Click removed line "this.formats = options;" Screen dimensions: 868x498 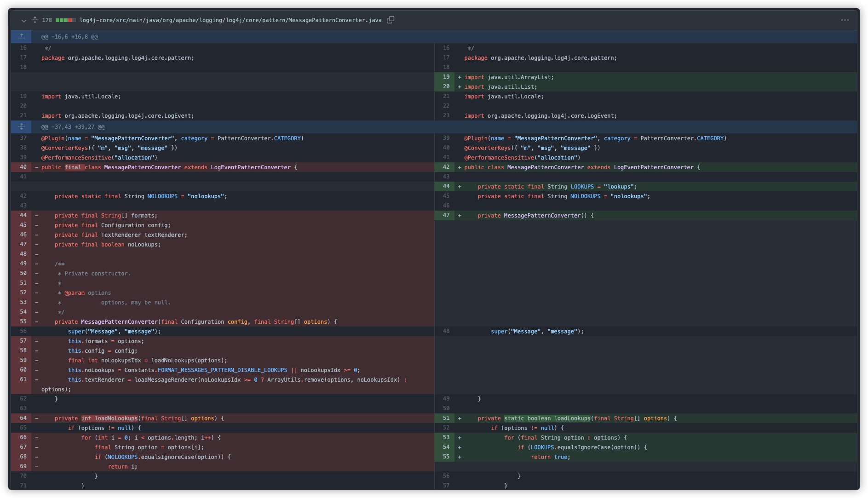pos(106,341)
